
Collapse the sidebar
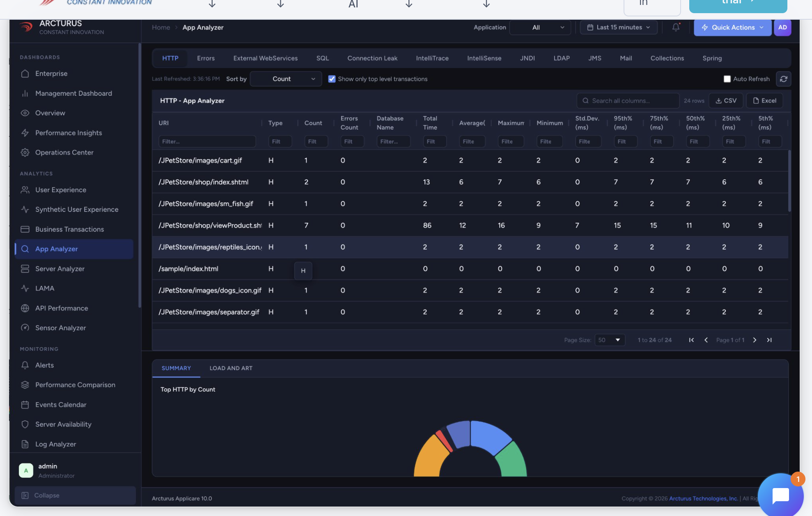[75, 495]
